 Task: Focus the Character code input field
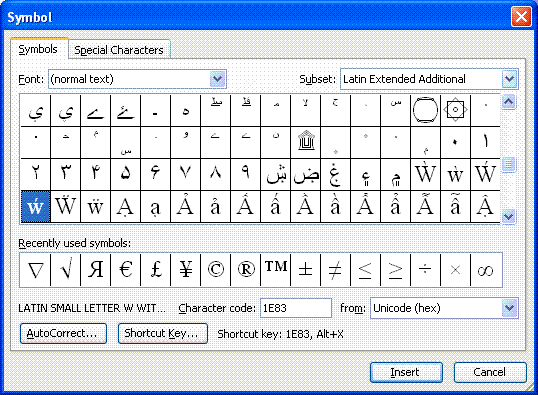pos(296,308)
